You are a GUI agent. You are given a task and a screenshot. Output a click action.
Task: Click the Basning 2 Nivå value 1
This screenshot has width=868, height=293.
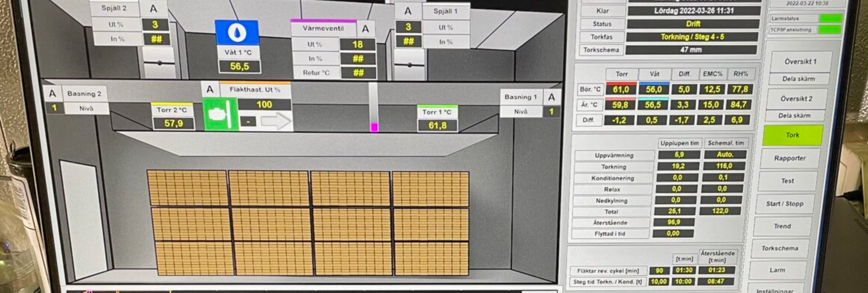point(54,108)
